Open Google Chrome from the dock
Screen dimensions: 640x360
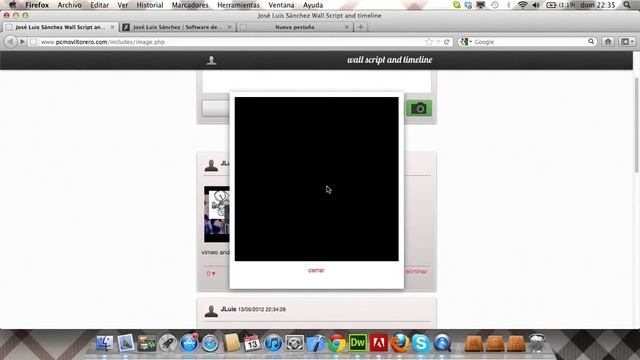pyautogui.click(x=337, y=343)
